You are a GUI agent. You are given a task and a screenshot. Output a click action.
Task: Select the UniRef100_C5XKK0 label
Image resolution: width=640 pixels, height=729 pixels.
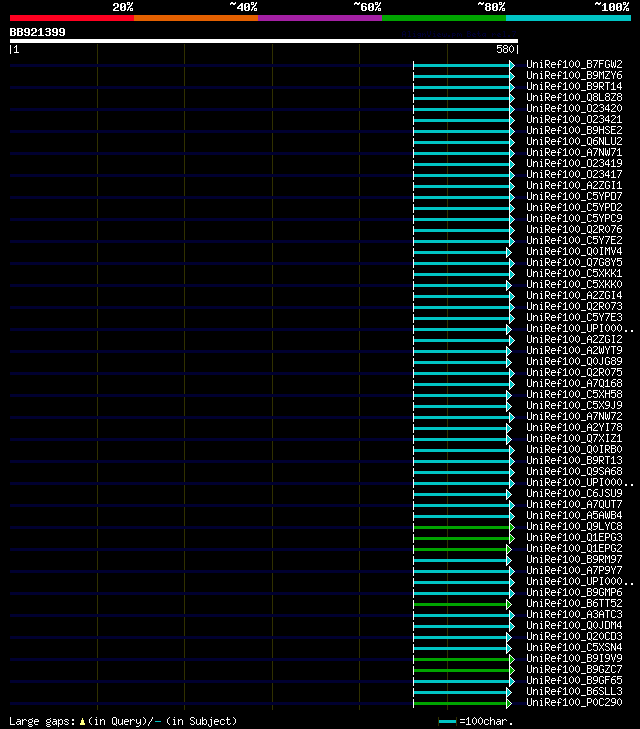click(x=574, y=285)
